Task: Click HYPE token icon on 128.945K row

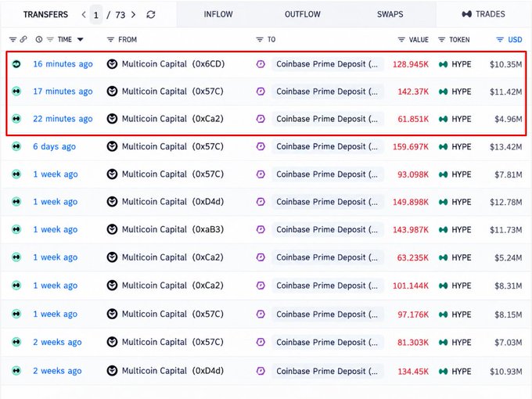Action: coord(443,64)
